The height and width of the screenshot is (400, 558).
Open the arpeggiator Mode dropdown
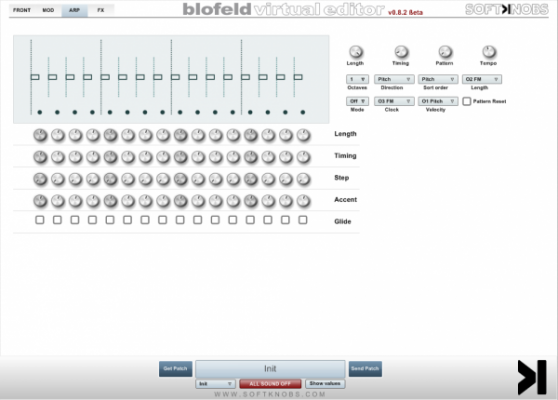click(357, 101)
